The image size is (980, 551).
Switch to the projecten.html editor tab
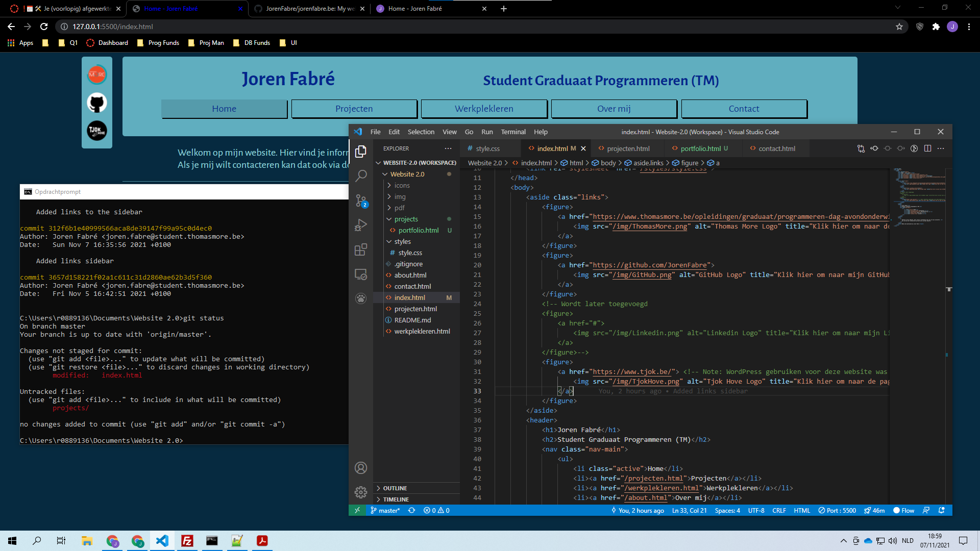pyautogui.click(x=628, y=148)
